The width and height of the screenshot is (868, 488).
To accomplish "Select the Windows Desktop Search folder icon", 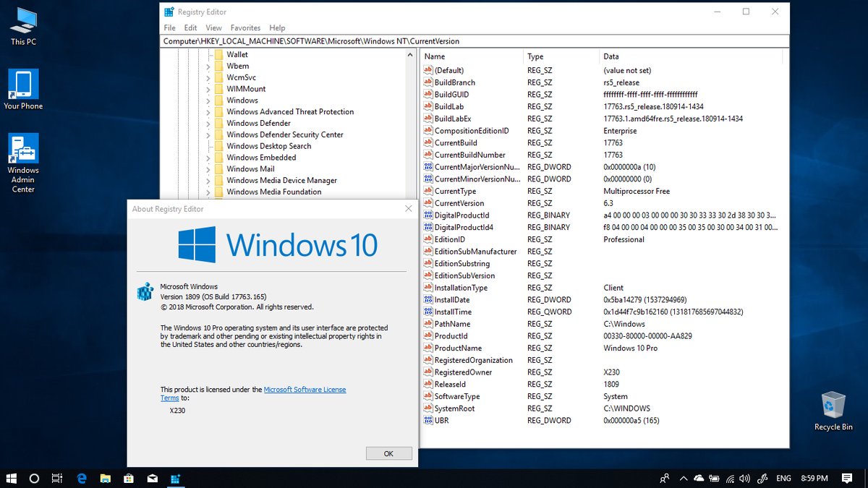I will (x=219, y=146).
